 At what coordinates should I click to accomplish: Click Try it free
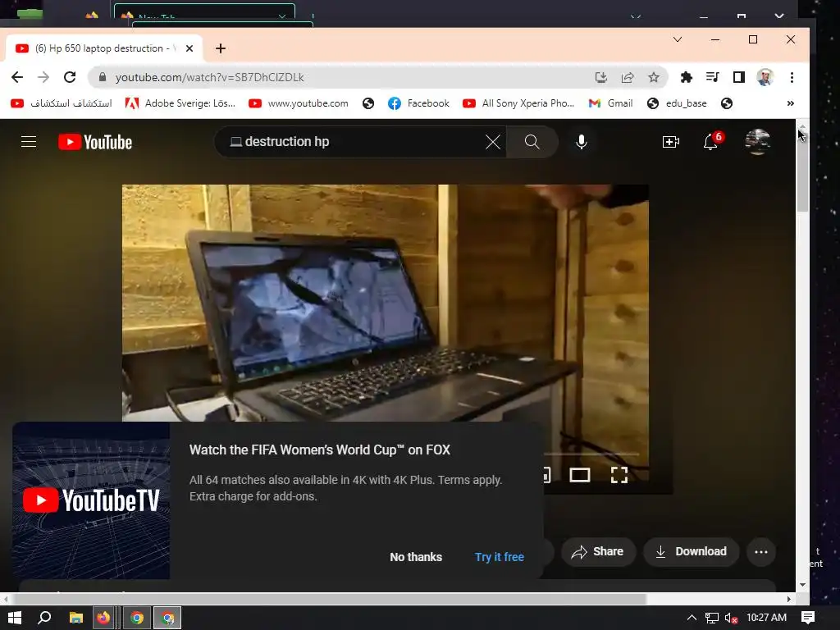click(500, 557)
